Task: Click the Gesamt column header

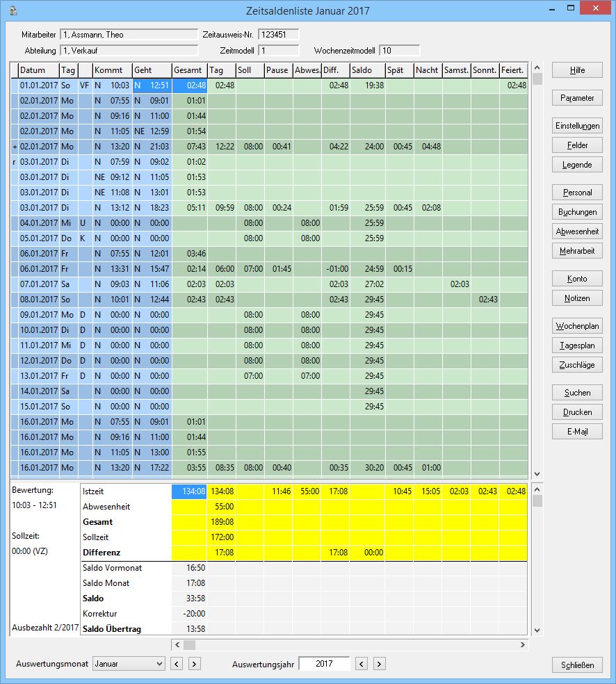Action: tap(190, 70)
